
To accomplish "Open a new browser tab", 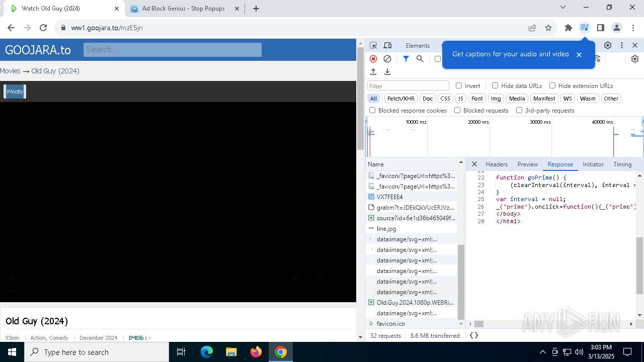I will tap(256, 9).
